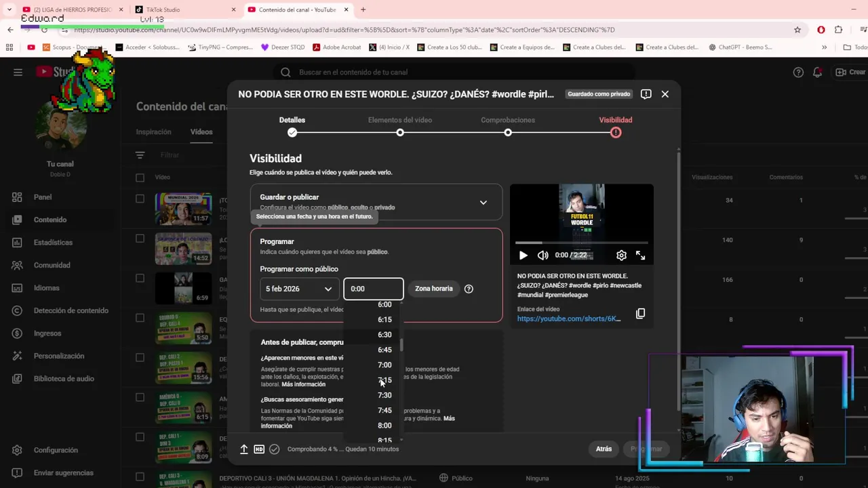Viewport: 868px width, 488px height.
Task: Mute the preview player volume
Action: pos(542,256)
